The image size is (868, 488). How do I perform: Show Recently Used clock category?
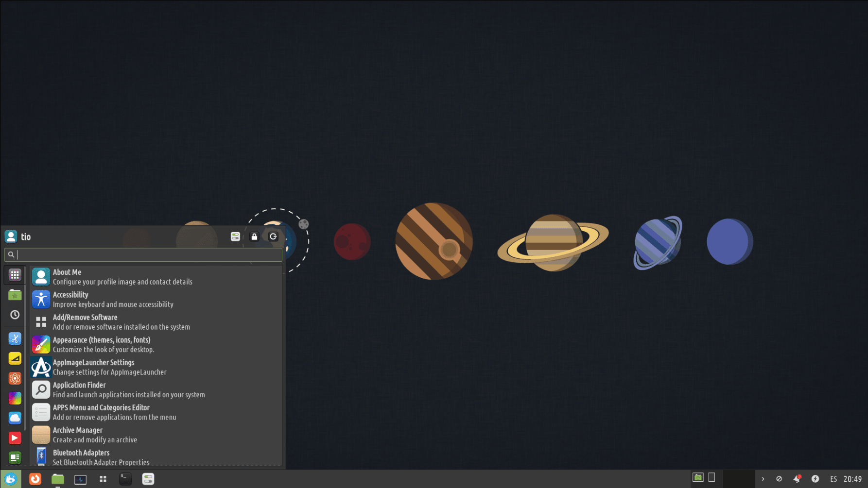tap(15, 315)
